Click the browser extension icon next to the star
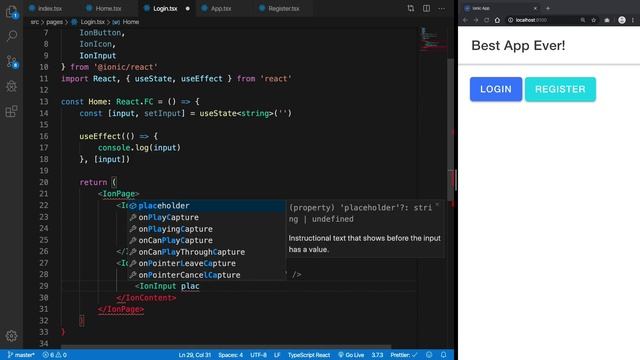This screenshot has height=360, width=640. pyautogui.click(x=607, y=20)
